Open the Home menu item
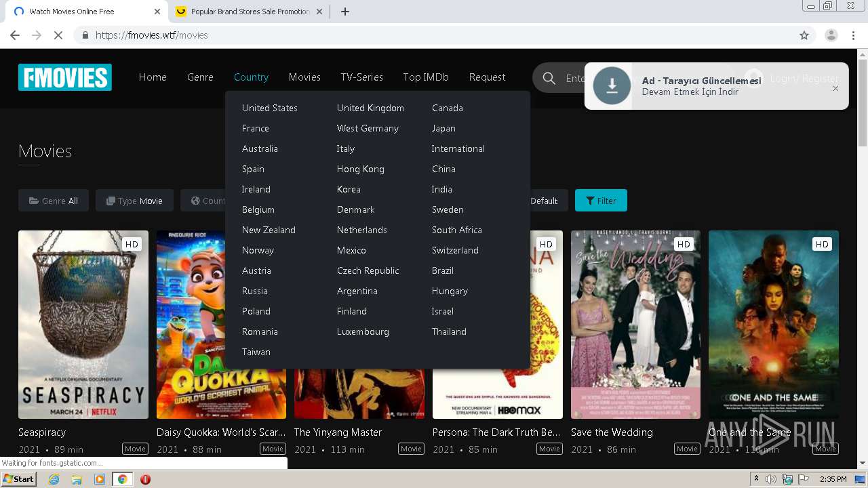The width and height of the screenshot is (868, 488). pyautogui.click(x=153, y=77)
